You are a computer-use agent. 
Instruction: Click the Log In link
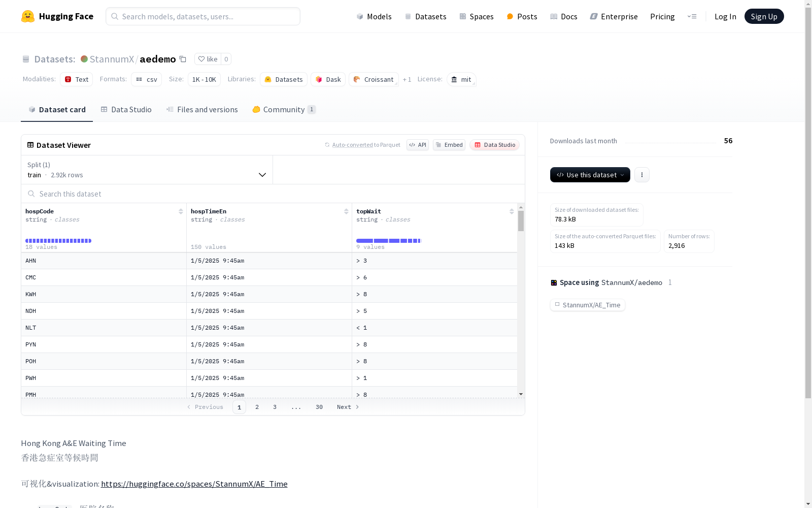(x=725, y=16)
